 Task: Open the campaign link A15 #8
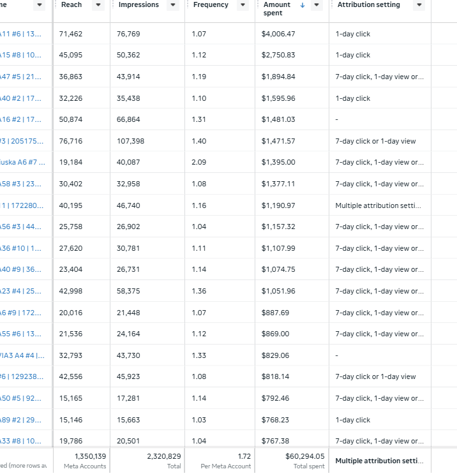20,56
